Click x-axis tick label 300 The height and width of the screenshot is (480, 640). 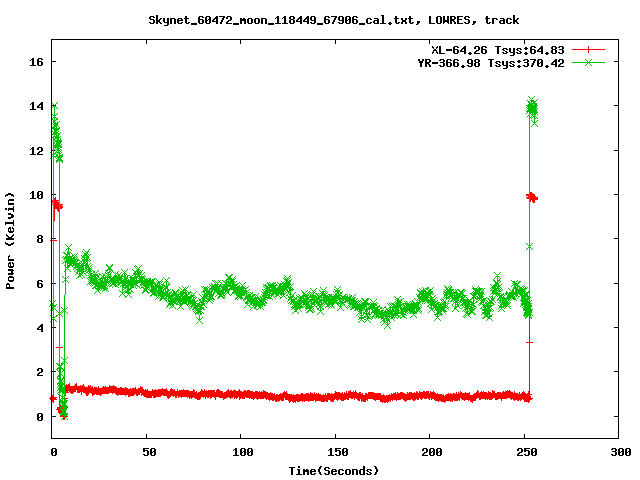pos(621,452)
